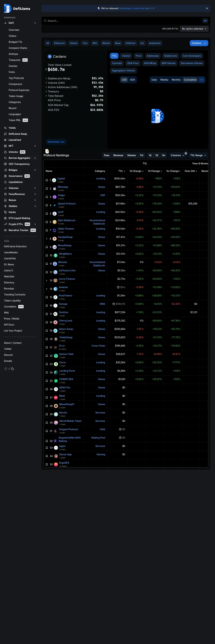Switch chart denomination to USD
Image resolution: width=215 pixels, height=644 pixels.
[124, 80]
